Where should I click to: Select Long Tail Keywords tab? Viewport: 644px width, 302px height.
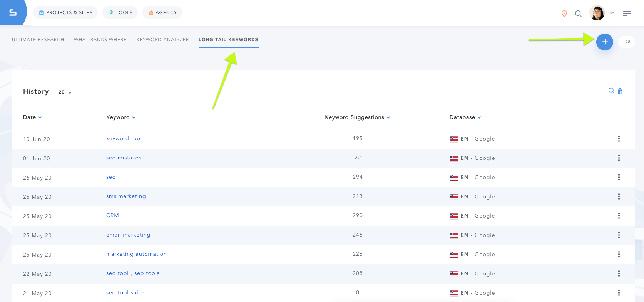coord(228,40)
